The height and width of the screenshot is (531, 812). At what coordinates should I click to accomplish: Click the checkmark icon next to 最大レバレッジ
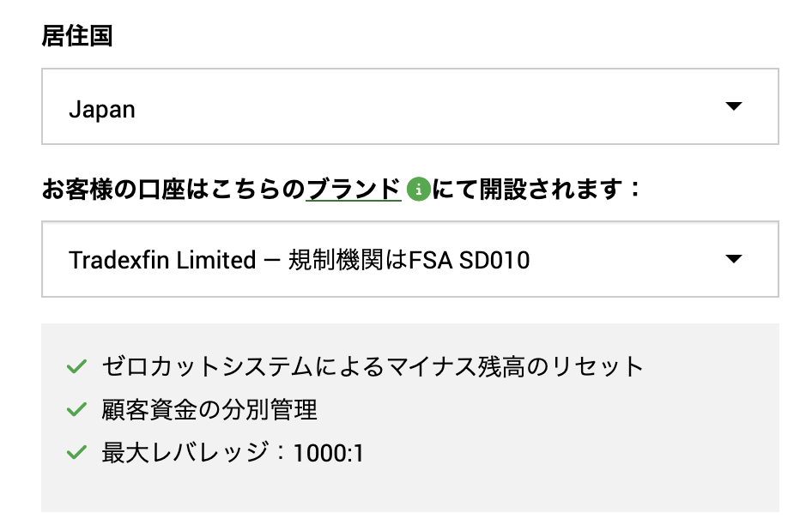click(76, 453)
